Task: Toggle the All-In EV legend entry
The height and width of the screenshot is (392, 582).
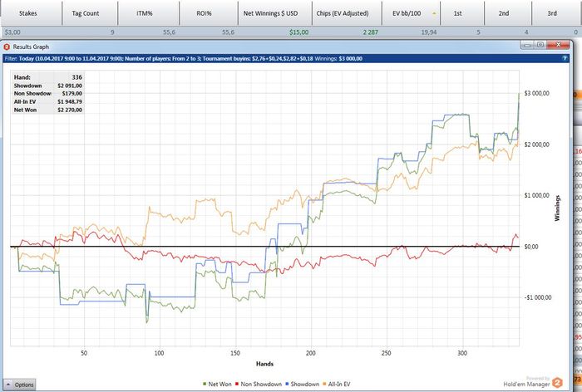Action: click(x=337, y=385)
